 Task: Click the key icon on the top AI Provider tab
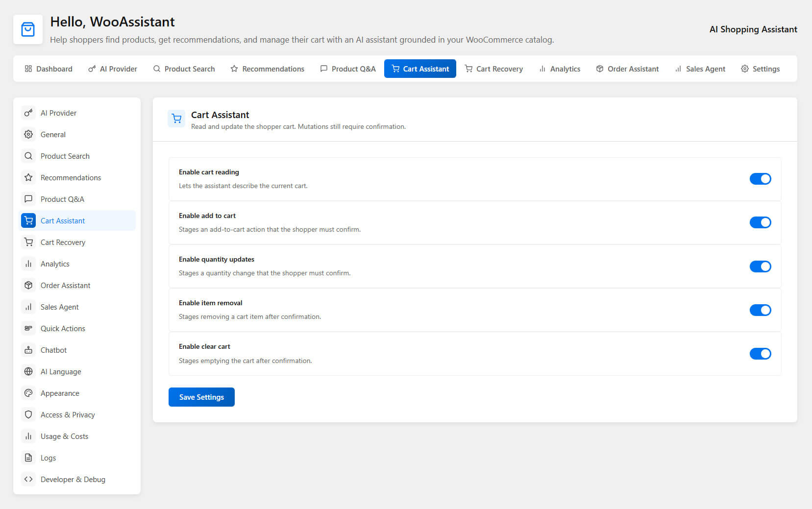[92, 69]
